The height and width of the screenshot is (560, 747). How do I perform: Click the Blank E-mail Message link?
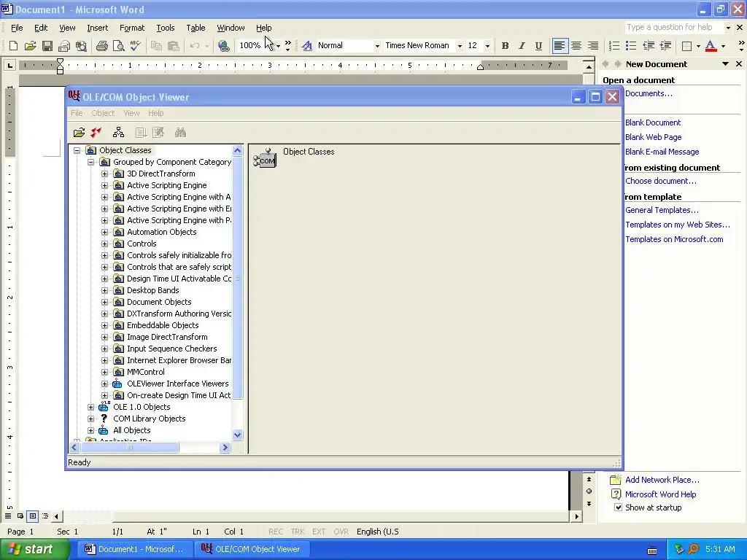662,152
